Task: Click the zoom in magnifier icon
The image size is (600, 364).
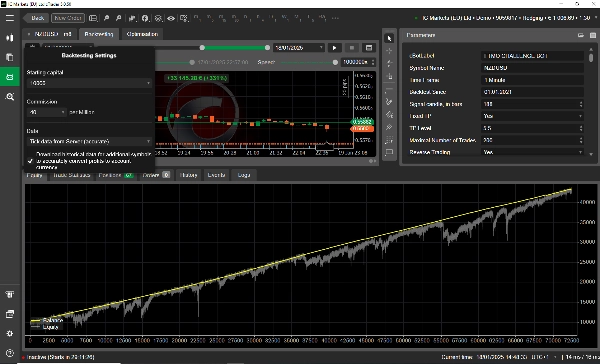Action: [106, 18]
